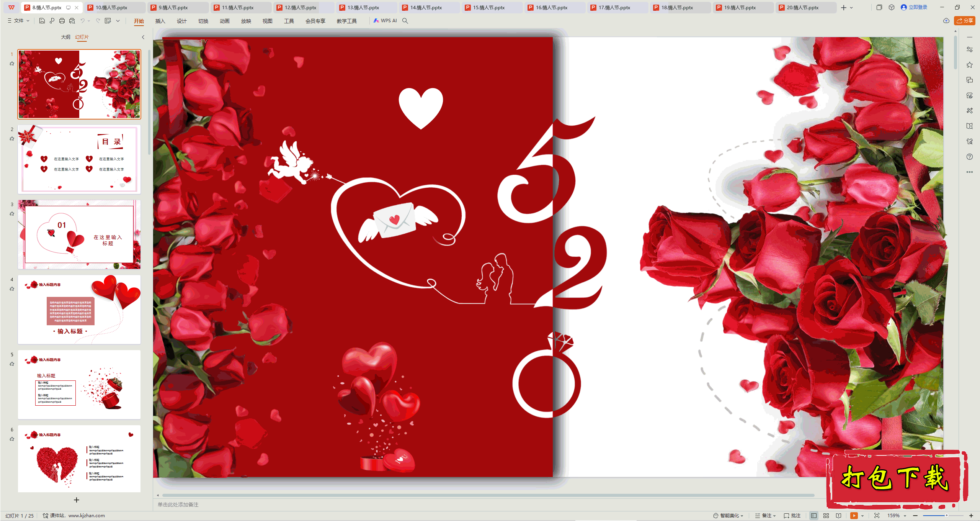Click the zoom slider handle
The width and height of the screenshot is (980, 521).
pos(946,516)
